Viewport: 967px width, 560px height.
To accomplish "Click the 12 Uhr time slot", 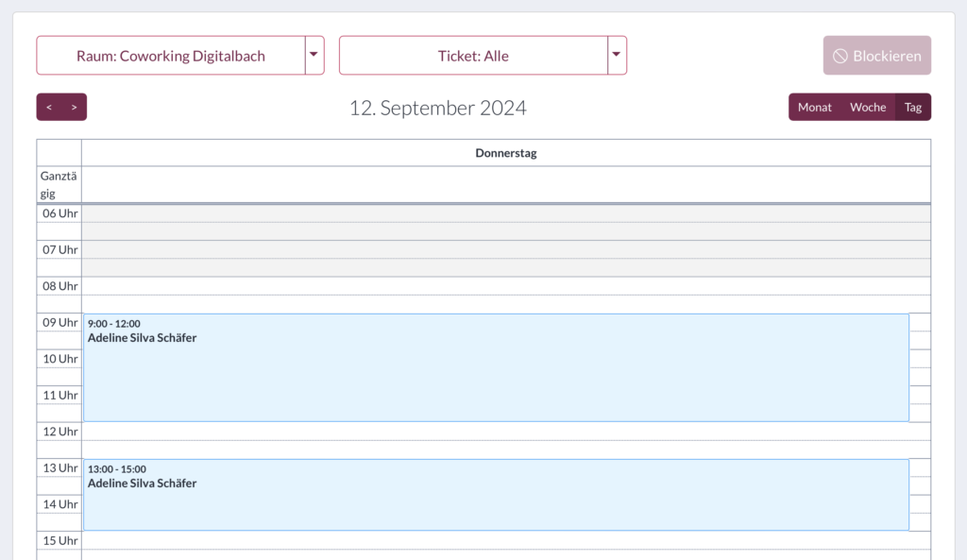I will 505,432.
